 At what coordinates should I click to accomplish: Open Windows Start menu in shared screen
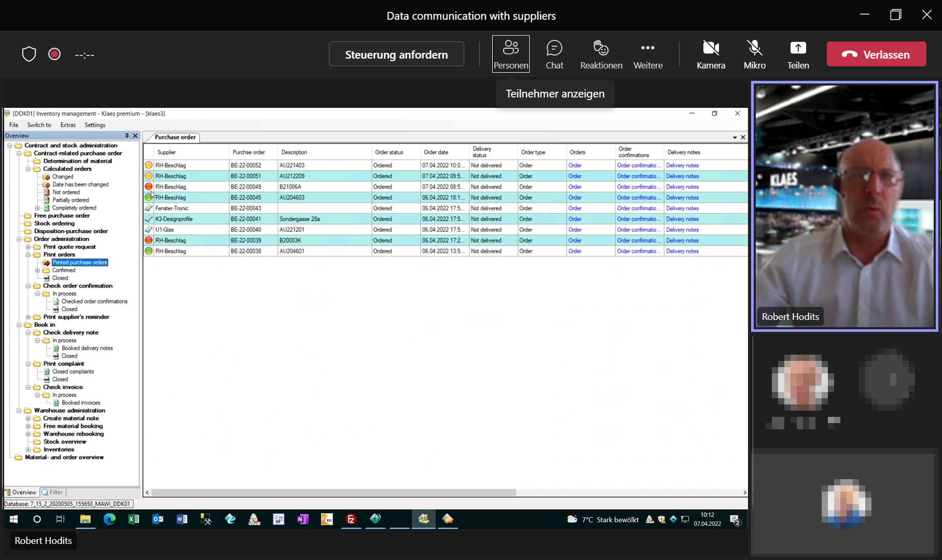click(x=14, y=519)
